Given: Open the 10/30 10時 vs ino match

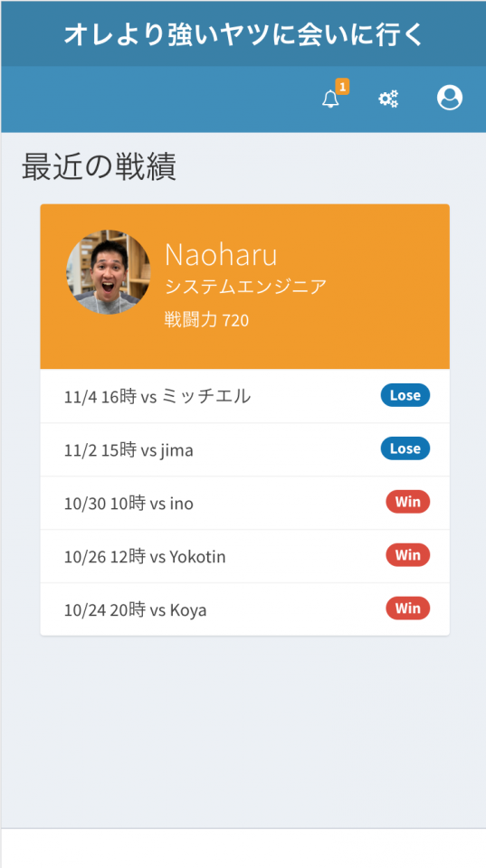Looking at the screenshot, I should [245, 503].
